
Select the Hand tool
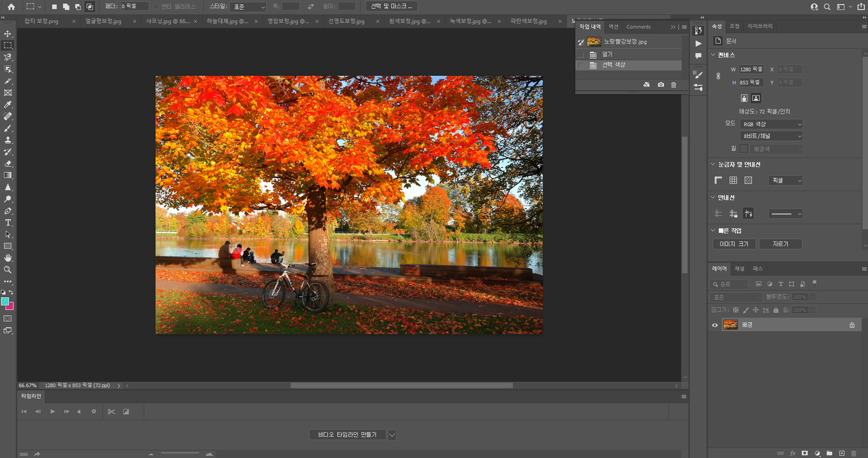[8, 258]
